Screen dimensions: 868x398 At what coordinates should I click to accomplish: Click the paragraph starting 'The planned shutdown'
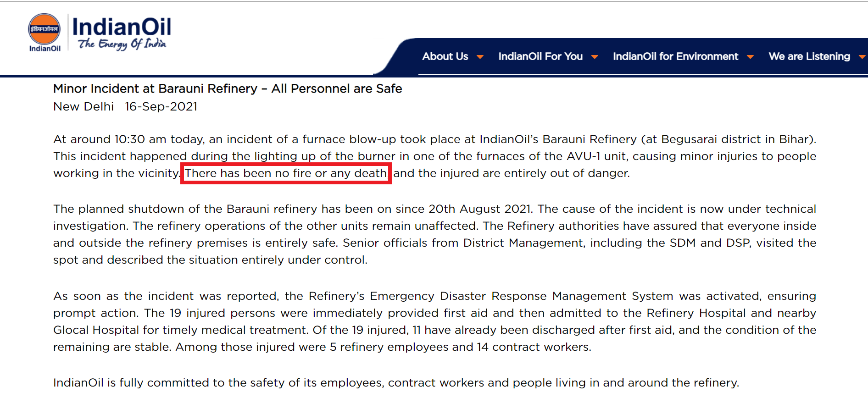(x=434, y=234)
